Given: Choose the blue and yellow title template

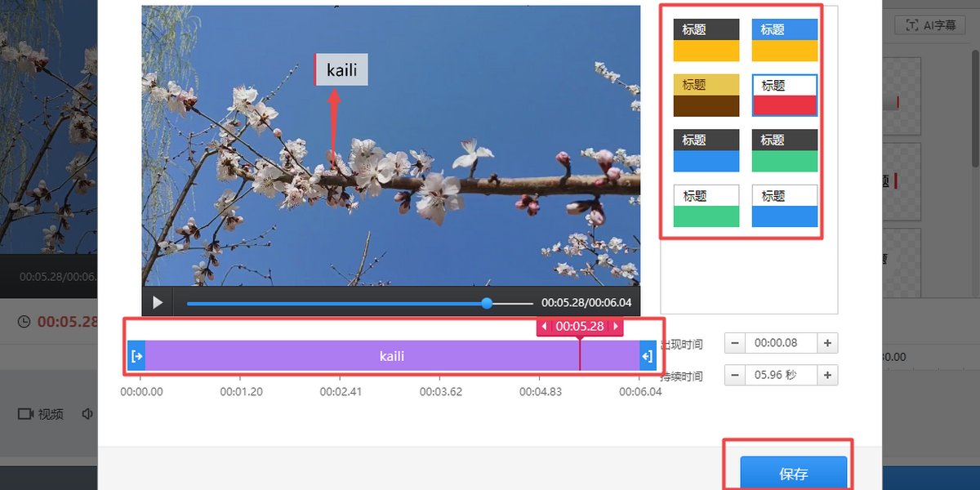Looking at the screenshot, I should pos(784,40).
